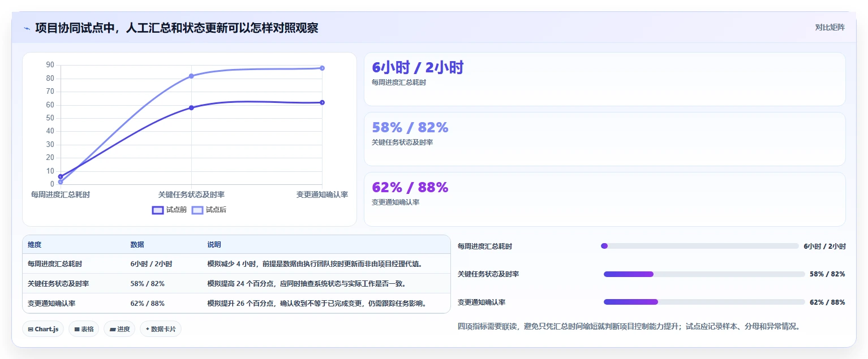Click the 说明 table column header
Viewport: 868px width, 359px height.
(x=214, y=245)
